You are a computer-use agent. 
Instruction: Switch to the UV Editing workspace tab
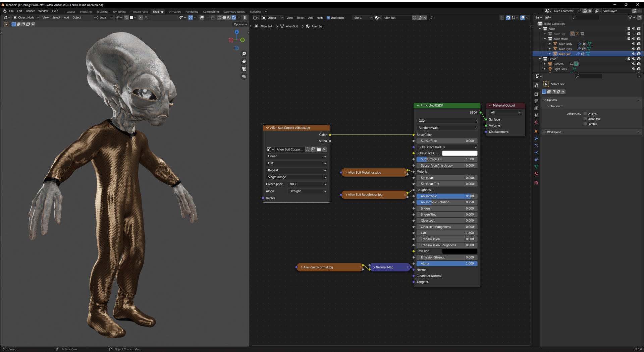pyautogui.click(x=119, y=12)
